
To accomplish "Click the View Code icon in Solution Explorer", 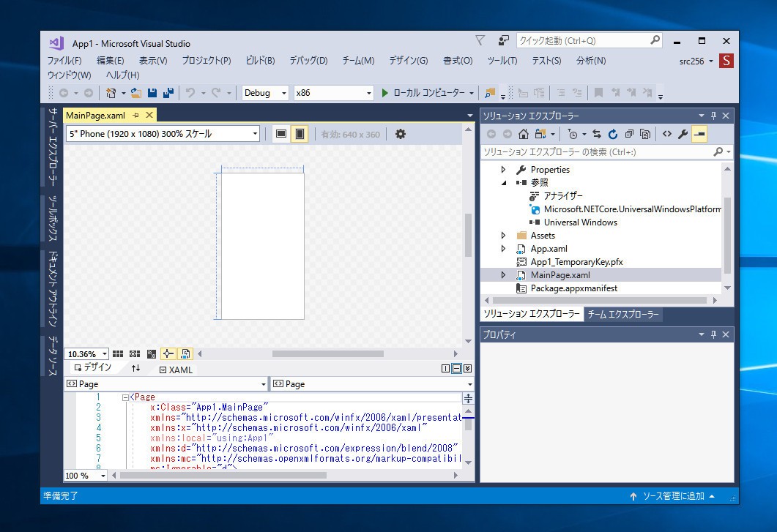I will [666, 134].
